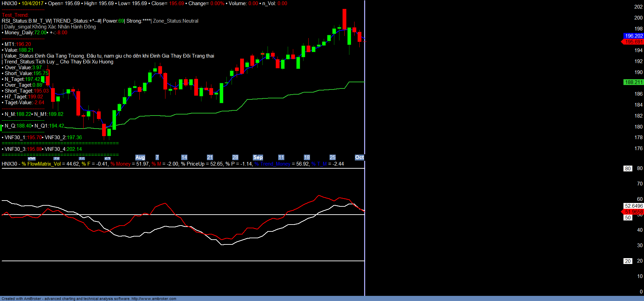Click the blue 196.202 price tag

pos(633,36)
